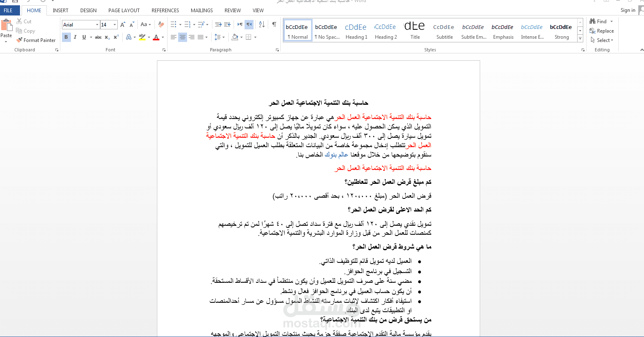The image size is (644, 337).
Task: Open Font dialog launcher
Action: pos(164,50)
